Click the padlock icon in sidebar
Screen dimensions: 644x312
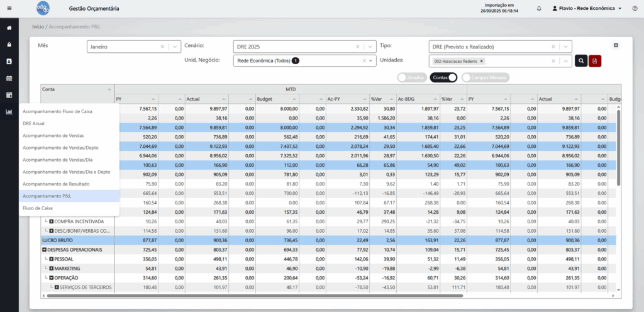pyautogui.click(x=9, y=45)
